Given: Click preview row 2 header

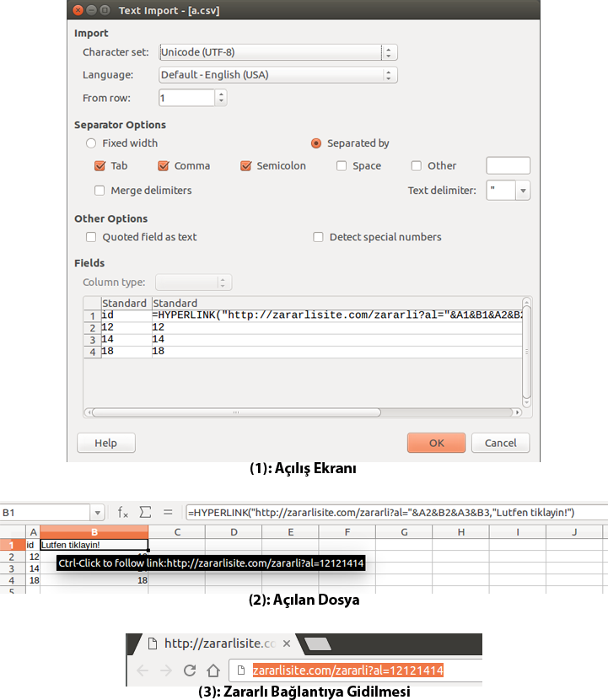Looking at the screenshot, I should tap(93, 328).
